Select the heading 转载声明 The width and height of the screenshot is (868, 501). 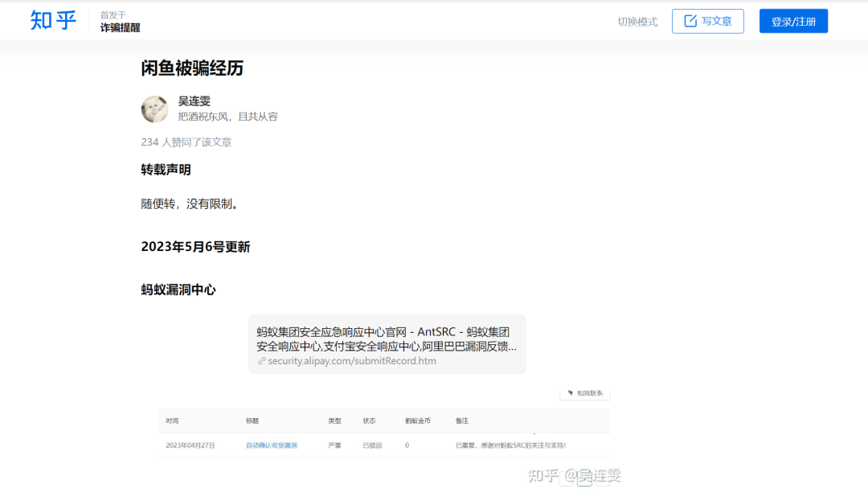coord(166,170)
